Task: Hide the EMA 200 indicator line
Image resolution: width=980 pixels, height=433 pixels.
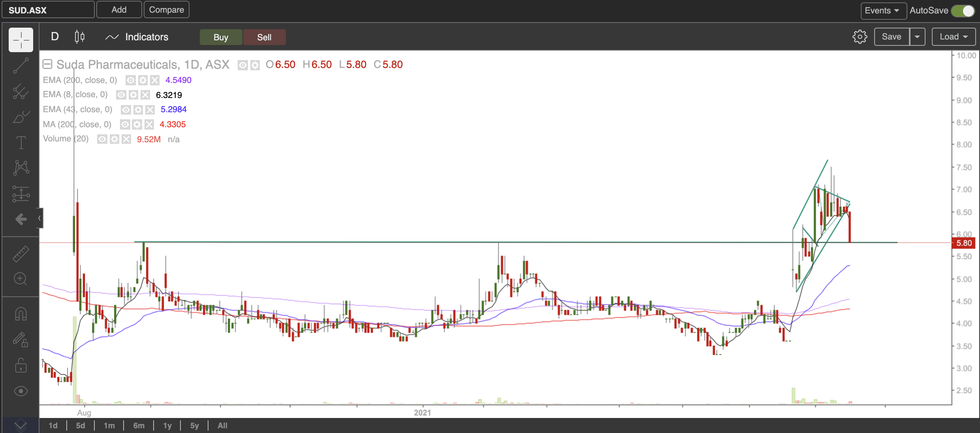Action: tap(131, 80)
